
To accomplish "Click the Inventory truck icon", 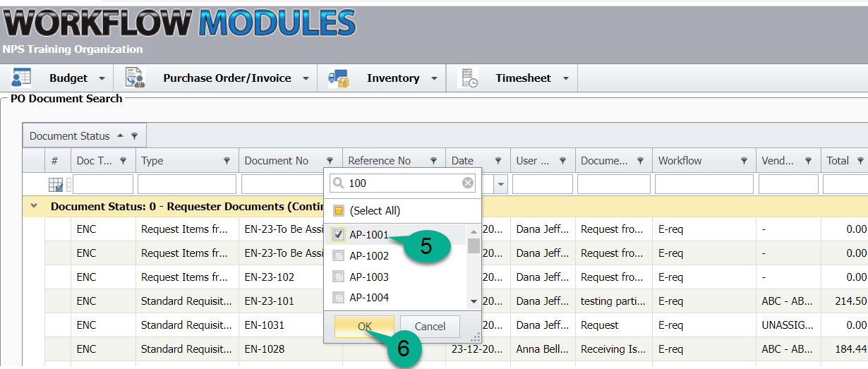I will 338,78.
